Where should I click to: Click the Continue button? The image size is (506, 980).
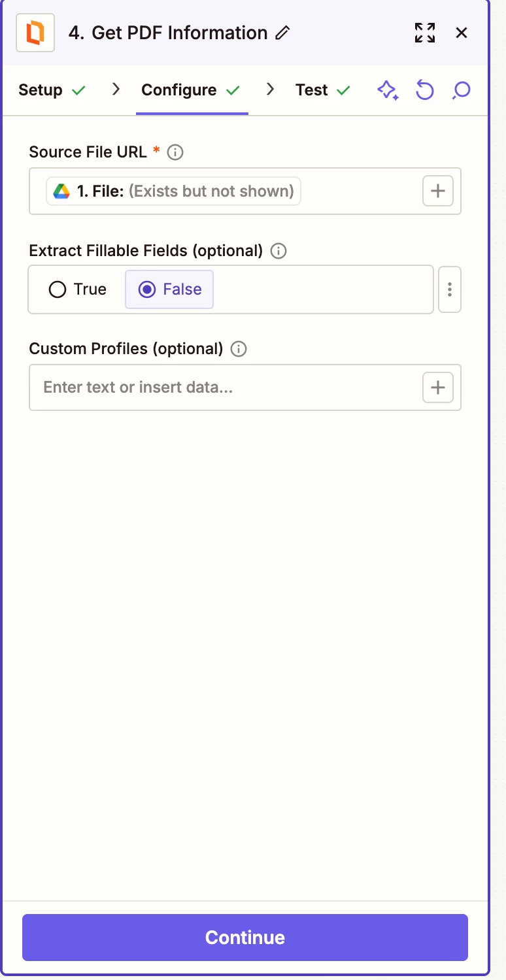coord(245,938)
